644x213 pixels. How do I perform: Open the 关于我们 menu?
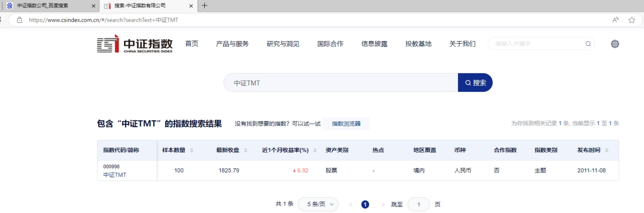click(x=463, y=44)
